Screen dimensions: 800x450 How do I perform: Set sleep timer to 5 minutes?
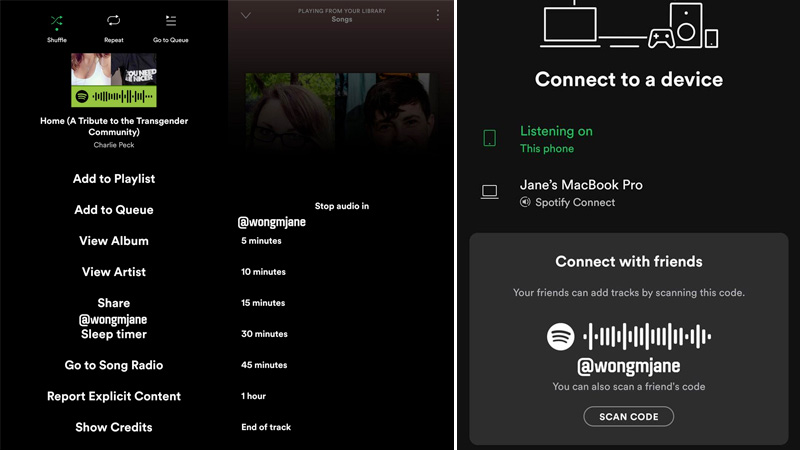tap(261, 241)
